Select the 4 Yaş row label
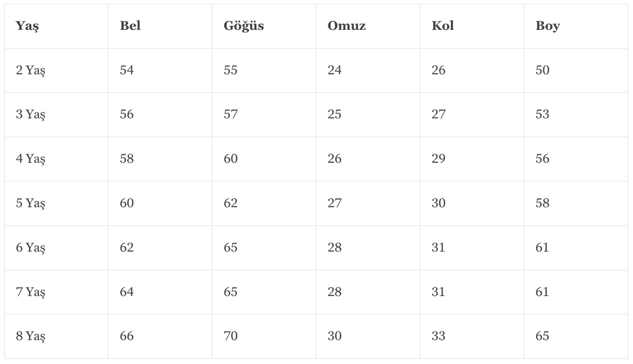 [30, 159]
